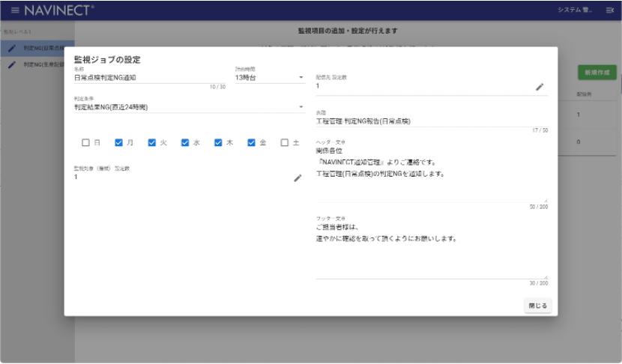Open the 判定結果NG(直近24時間) condition dropdown
622x364 pixels.
tap(190, 107)
